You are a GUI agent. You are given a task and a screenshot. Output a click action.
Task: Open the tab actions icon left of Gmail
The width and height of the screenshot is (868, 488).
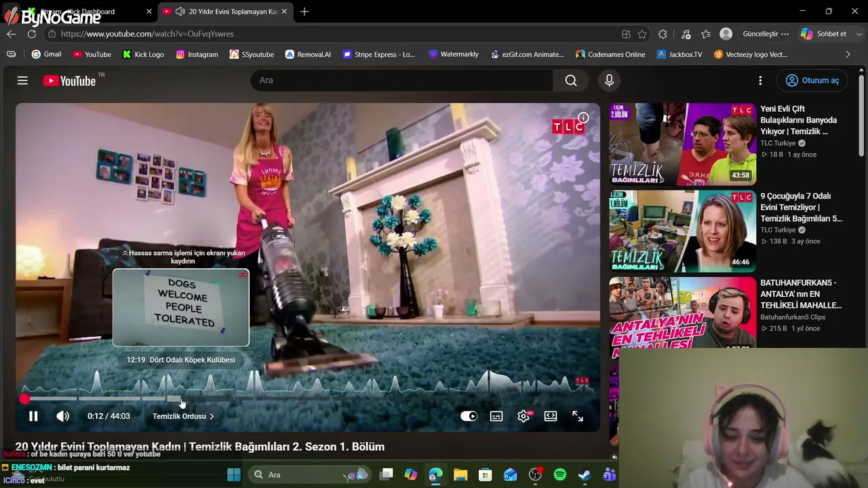click(x=12, y=54)
